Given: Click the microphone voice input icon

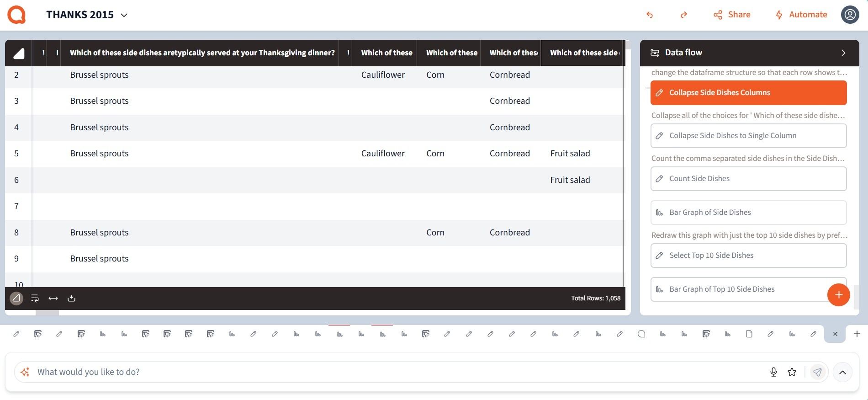Looking at the screenshot, I should 773,372.
